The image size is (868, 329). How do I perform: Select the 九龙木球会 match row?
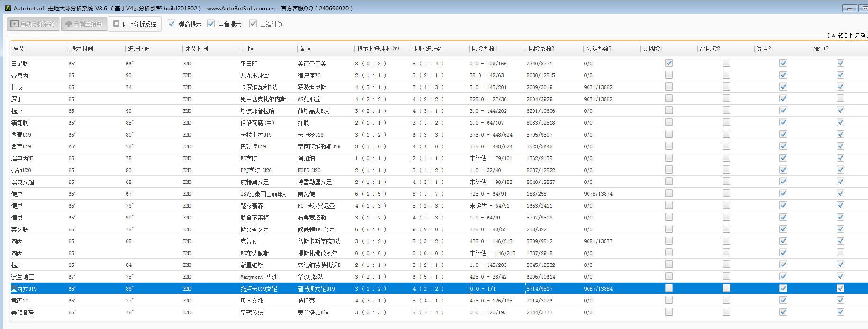pos(254,75)
